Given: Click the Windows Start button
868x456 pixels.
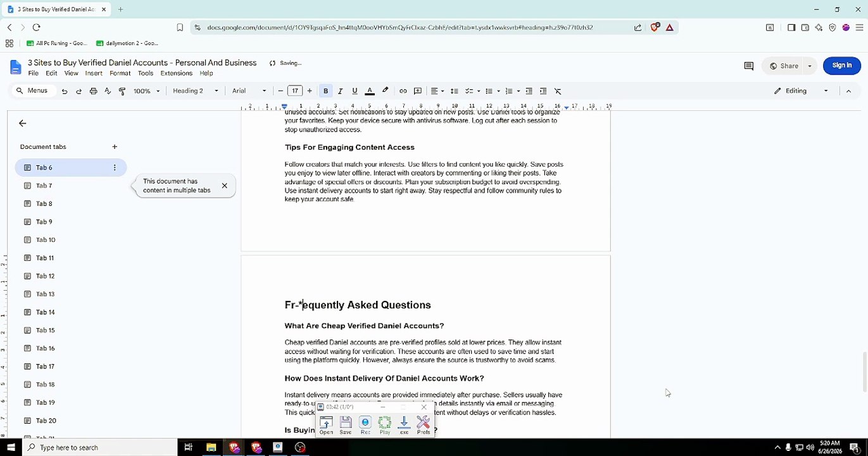Looking at the screenshot, I should (x=11, y=447).
